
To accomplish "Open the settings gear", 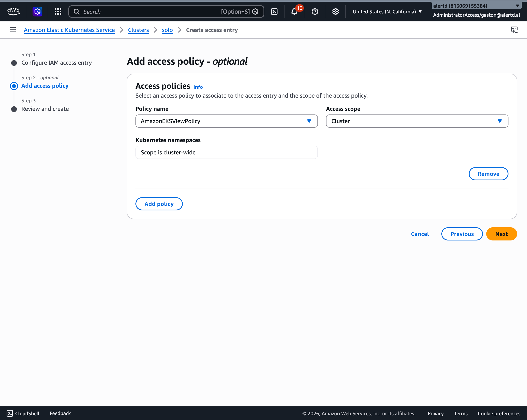I will click(x=335, y=12).
